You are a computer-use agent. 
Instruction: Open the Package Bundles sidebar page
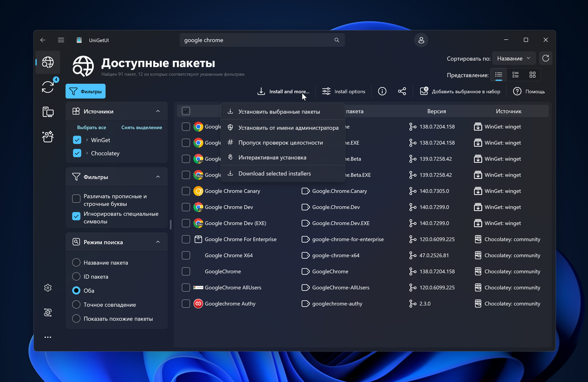(x=48, y=136)
